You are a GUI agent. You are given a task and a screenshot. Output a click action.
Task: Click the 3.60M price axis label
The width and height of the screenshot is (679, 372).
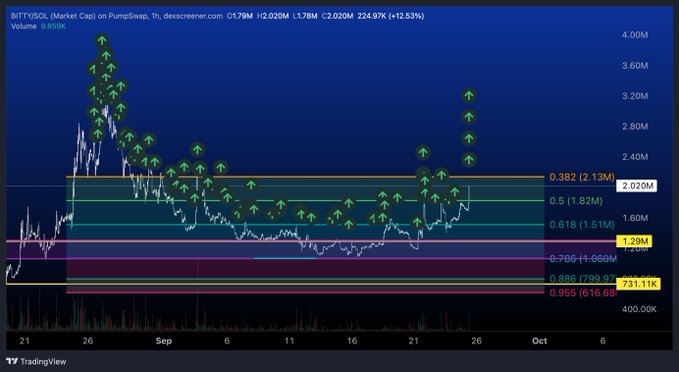(635, 65)
